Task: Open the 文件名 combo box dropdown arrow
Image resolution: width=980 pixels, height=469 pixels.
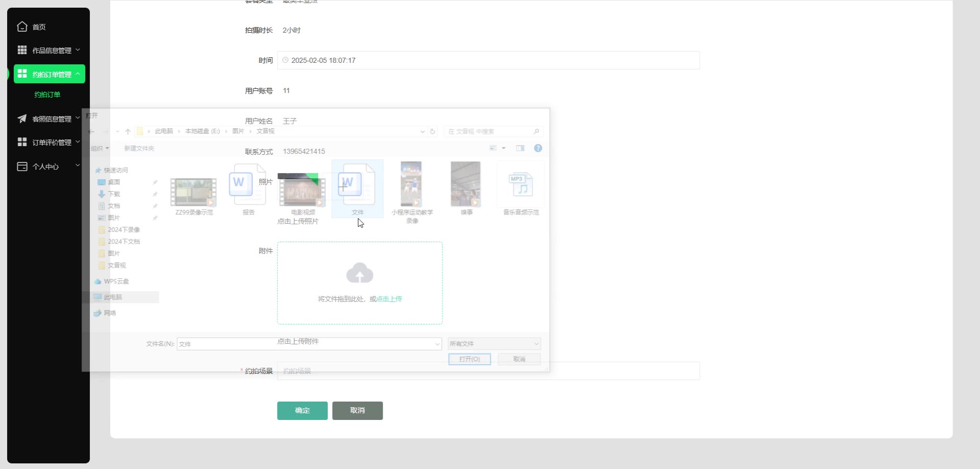Action: coord(437,344)
